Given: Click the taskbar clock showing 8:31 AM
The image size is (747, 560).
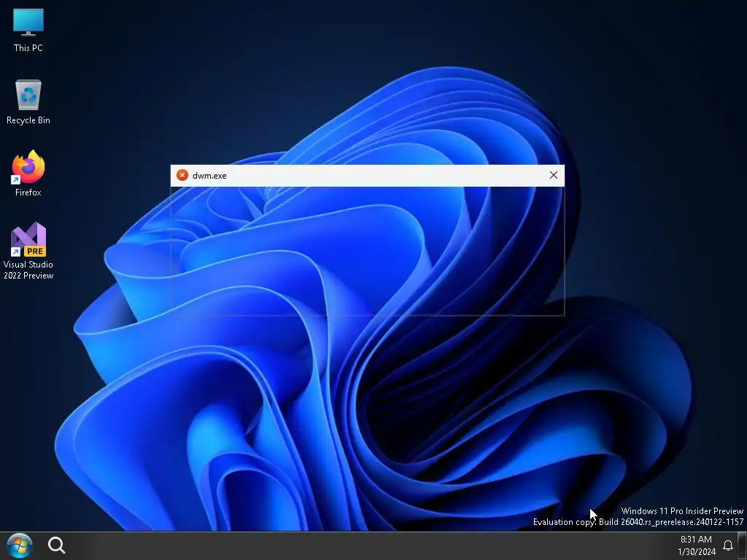Looking at the screenshot, I should coord(697,545).
